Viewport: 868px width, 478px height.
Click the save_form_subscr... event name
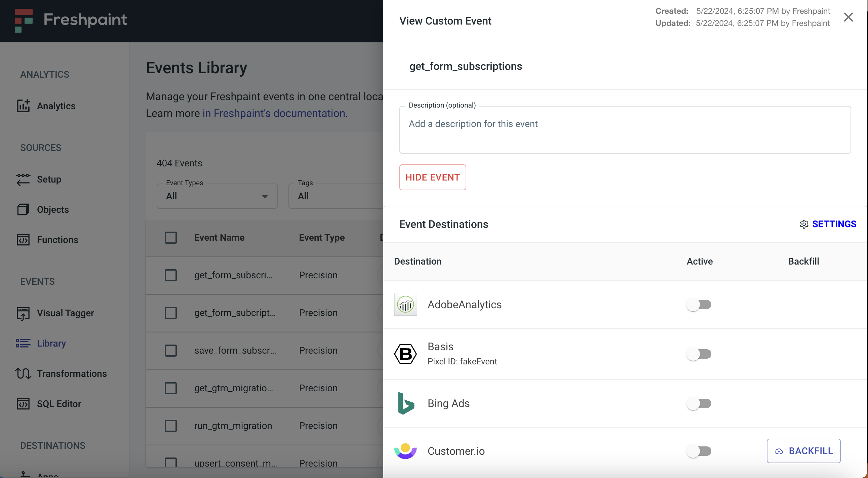[235, 350]
